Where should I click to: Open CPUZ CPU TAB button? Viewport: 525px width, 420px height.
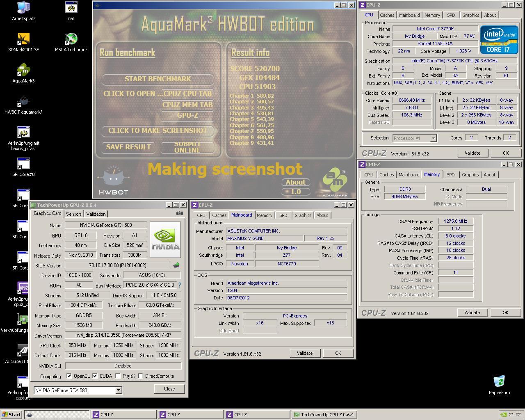coord(187,94)
